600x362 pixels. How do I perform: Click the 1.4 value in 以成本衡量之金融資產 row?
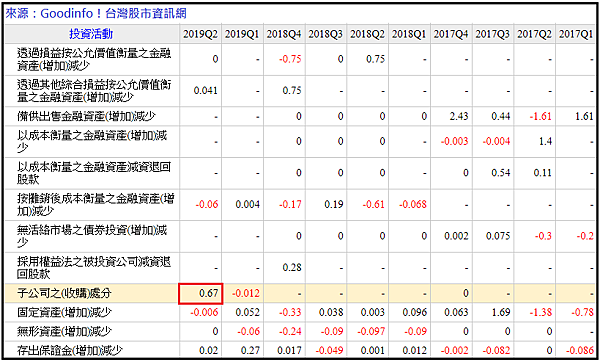click(x=545, y=142)
